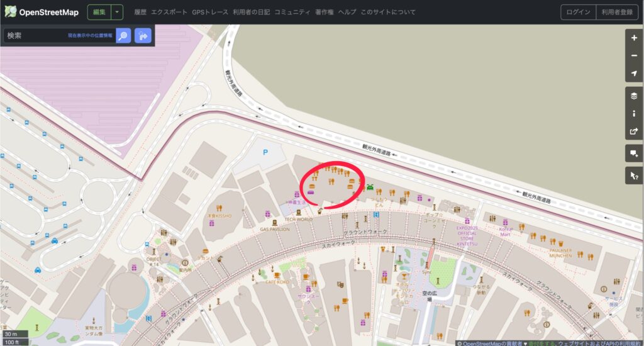Click the zoom in plus button
The height and width of the screenshot is (346, 644).
634,38
